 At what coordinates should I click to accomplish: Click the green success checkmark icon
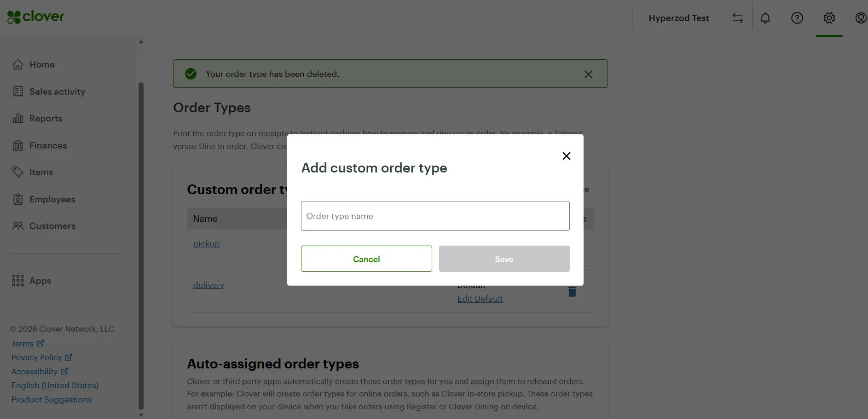tap(191, 74)
